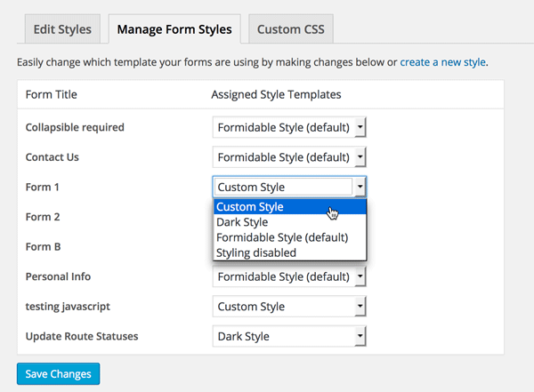
Task: Open the Custom CSS tab
Action: [x=290, y=29]
